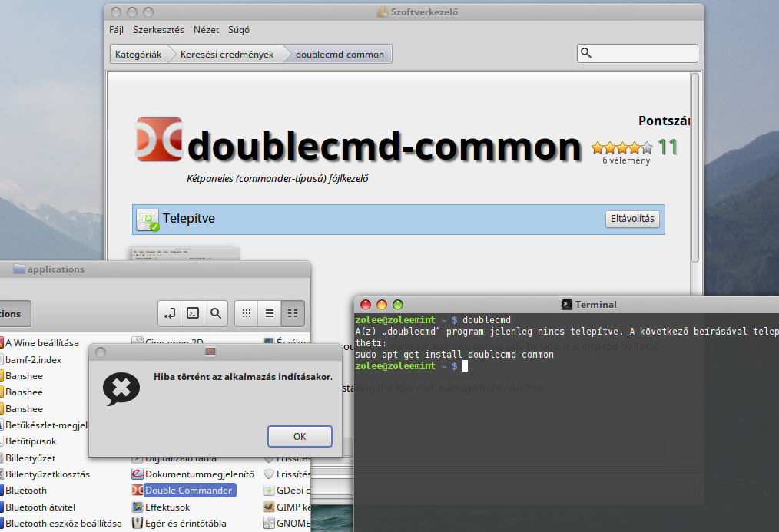Click the Szoftverkezelő vertical scrollbar
Viewport: 779px width, 532px height.
695,167
